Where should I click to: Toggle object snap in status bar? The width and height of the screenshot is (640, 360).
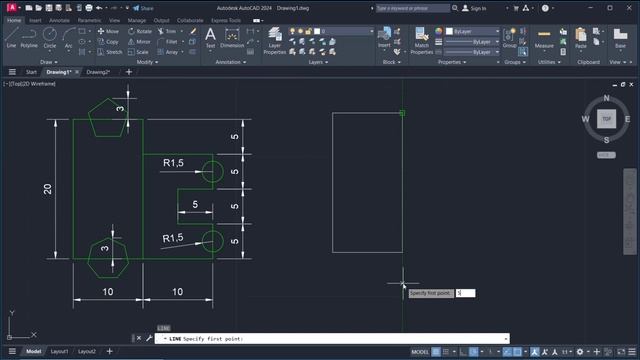517,351
